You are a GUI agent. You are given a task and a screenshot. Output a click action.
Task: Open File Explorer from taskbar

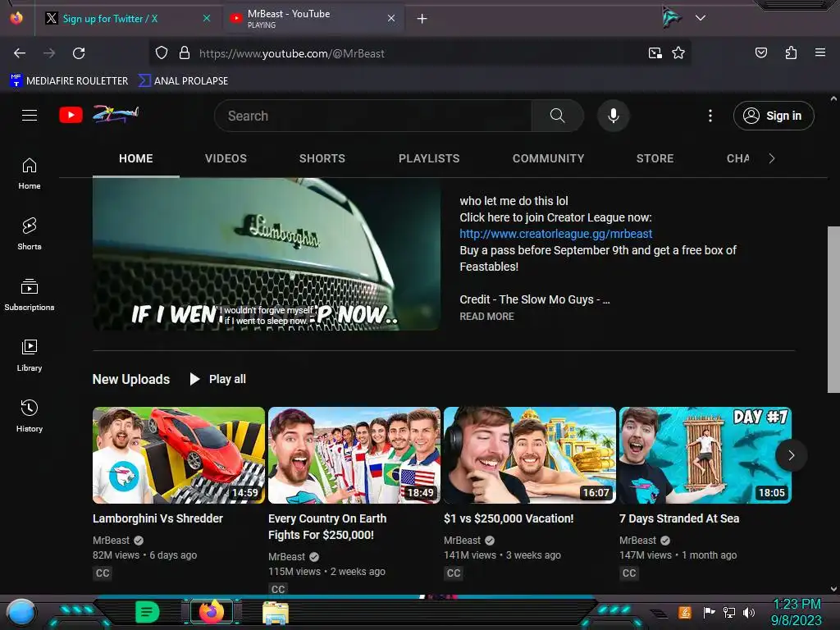point(276,612)
